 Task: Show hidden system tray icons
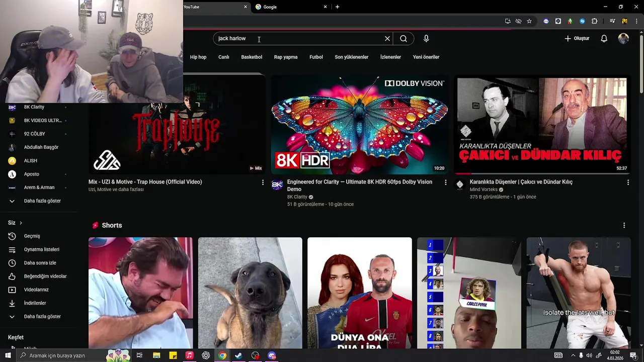573,355
